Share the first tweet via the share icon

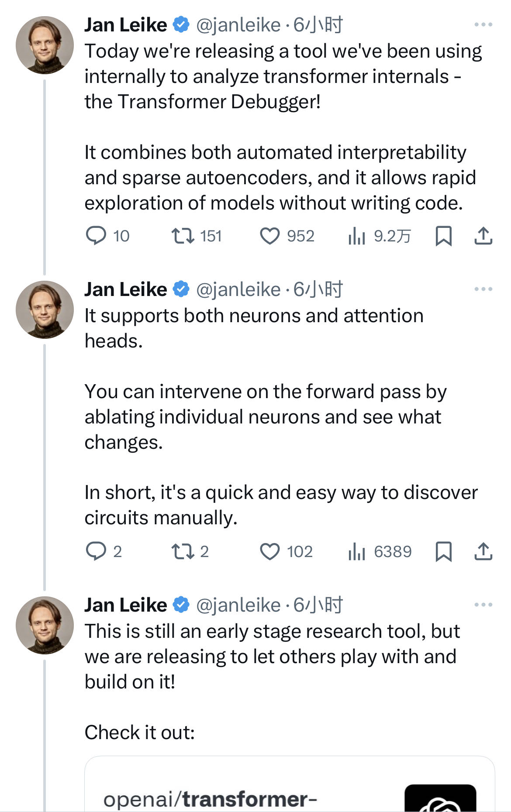coord(483,236)
